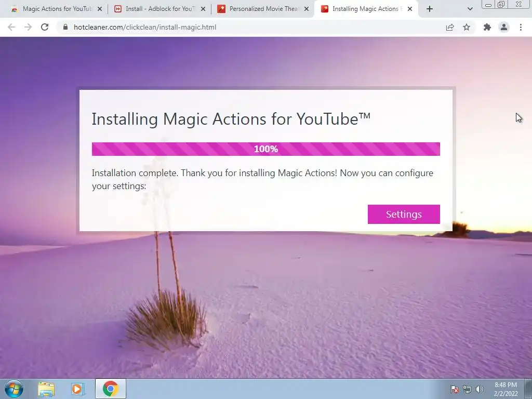
Task: Click the Installation complete message text
Action: [x=262, y=179]
